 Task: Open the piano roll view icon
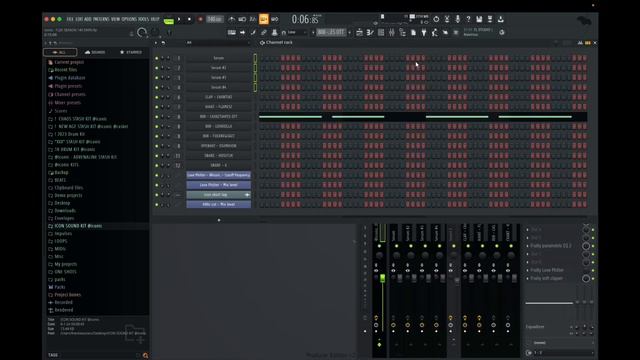tap(370, 32)
